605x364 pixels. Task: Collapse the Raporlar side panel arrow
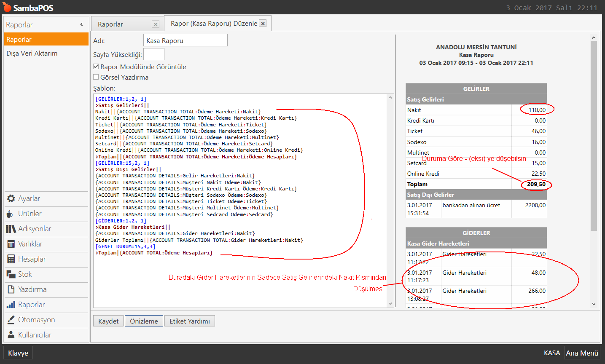pos(81,24)
